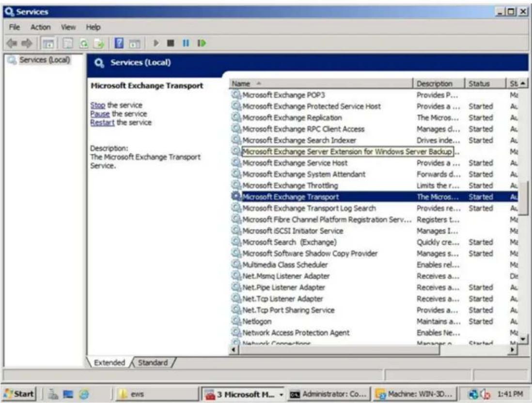The width and height of the screenshot is (532, 403).
Task: Sort by the Description column header
Action: point(438,83)
